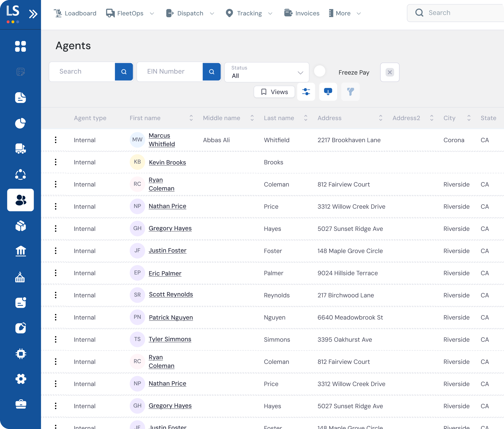Open the bank building icon in sidebar
Viewport: 504px width, 429px height.
point(20,251)
